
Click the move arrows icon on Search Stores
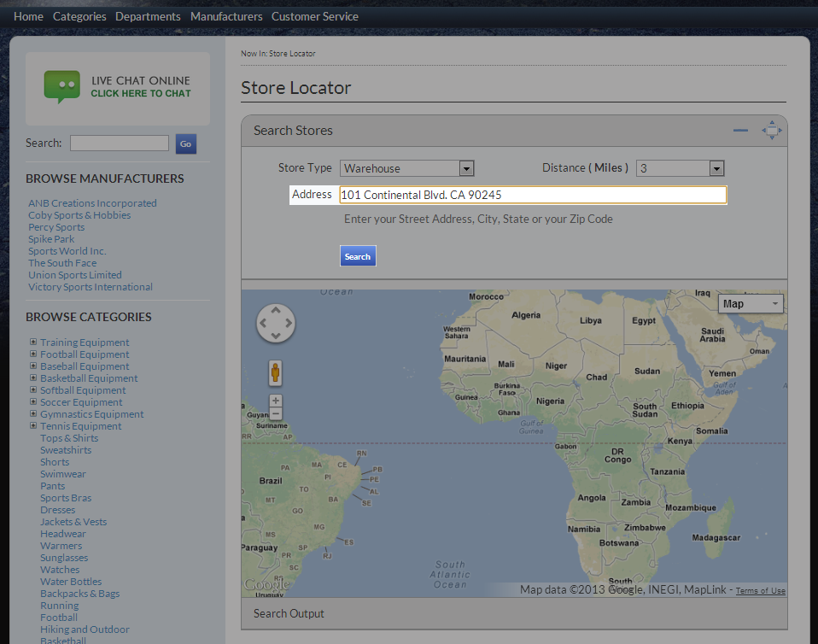pos(771,131)
